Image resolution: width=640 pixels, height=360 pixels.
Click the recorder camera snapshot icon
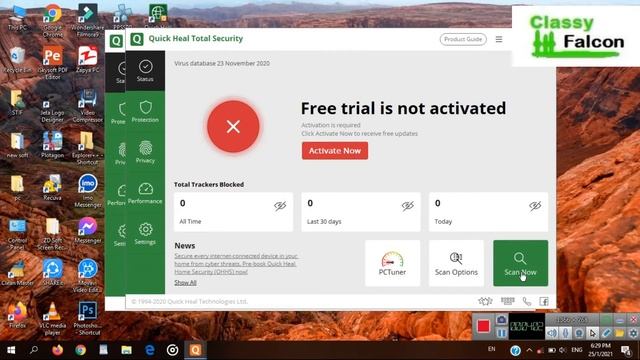point(502,320)
